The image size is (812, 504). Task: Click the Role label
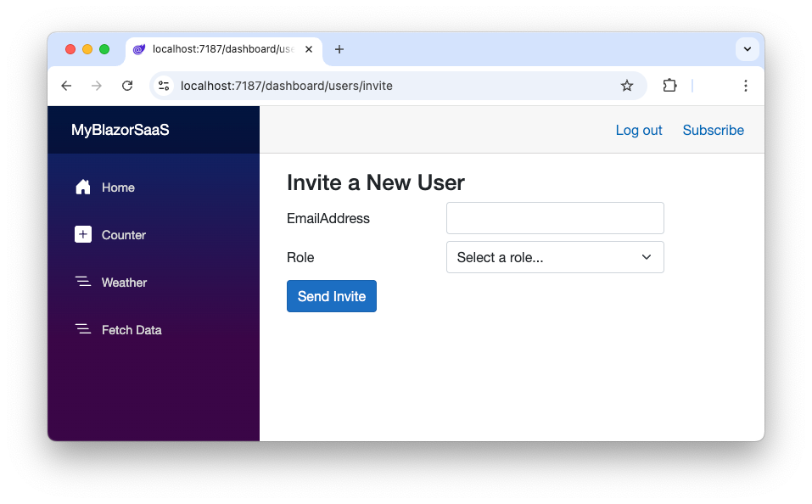300,257
